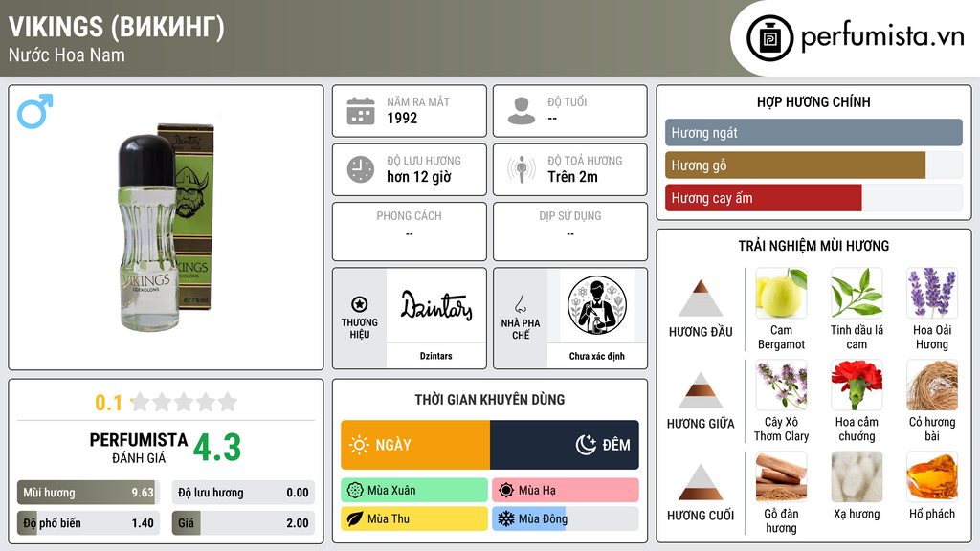Click the calendar icon beside Năm ra mắt

361,111
